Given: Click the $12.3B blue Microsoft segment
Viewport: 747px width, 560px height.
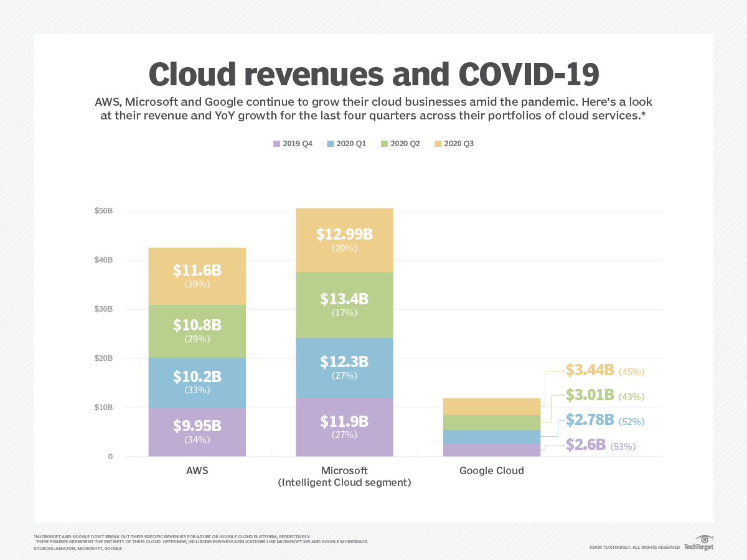Looking at the screenshot, I should [344, 367].
